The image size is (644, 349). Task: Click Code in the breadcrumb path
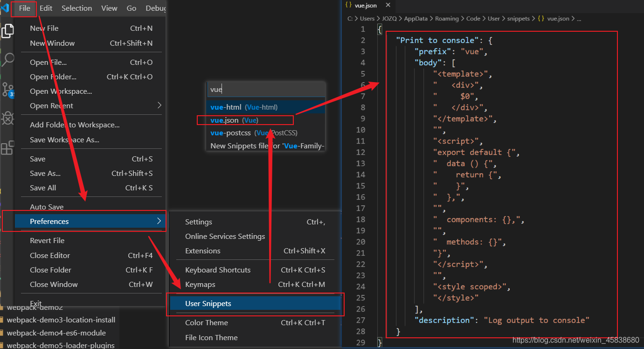(473, 19)
